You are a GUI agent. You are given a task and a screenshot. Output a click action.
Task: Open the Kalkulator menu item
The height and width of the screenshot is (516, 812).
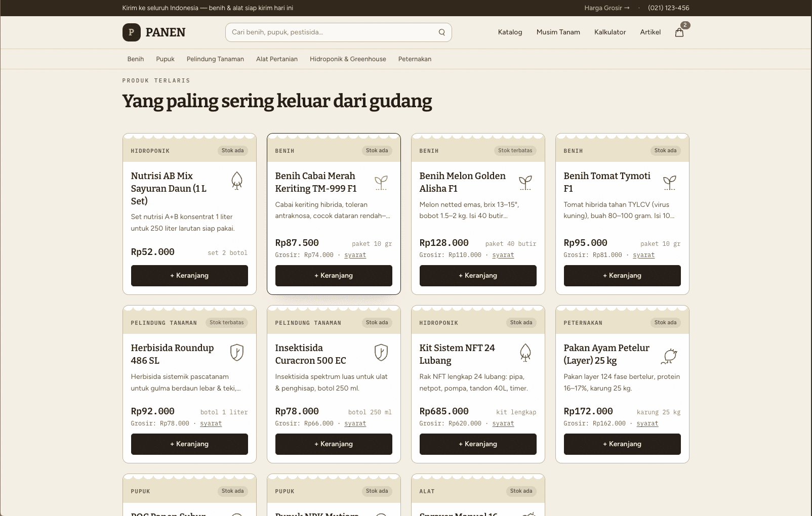pyautogui.click(x=610, y=32)
